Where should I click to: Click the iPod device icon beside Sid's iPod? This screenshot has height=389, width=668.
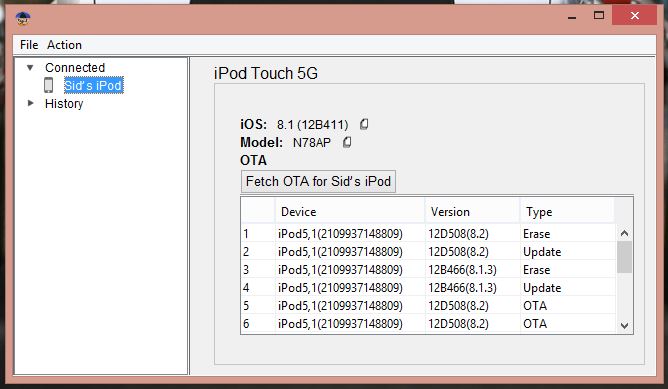[x=49, y=85]
